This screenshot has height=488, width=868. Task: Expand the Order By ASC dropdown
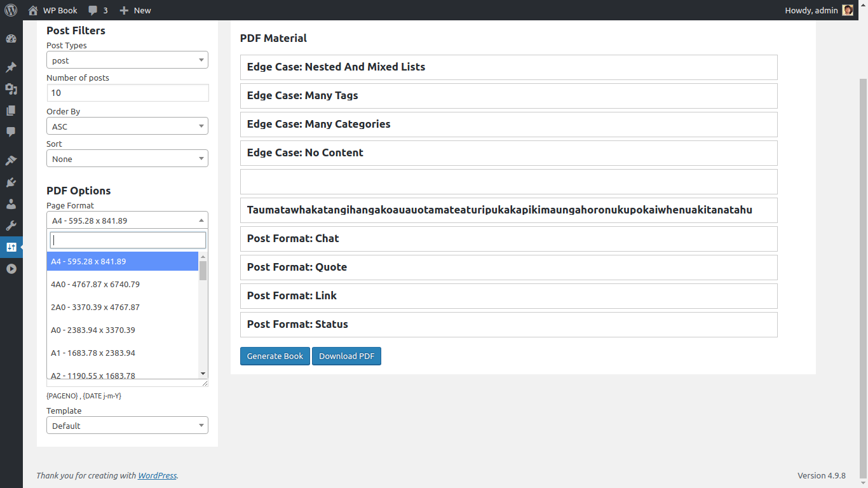[127, 126]
